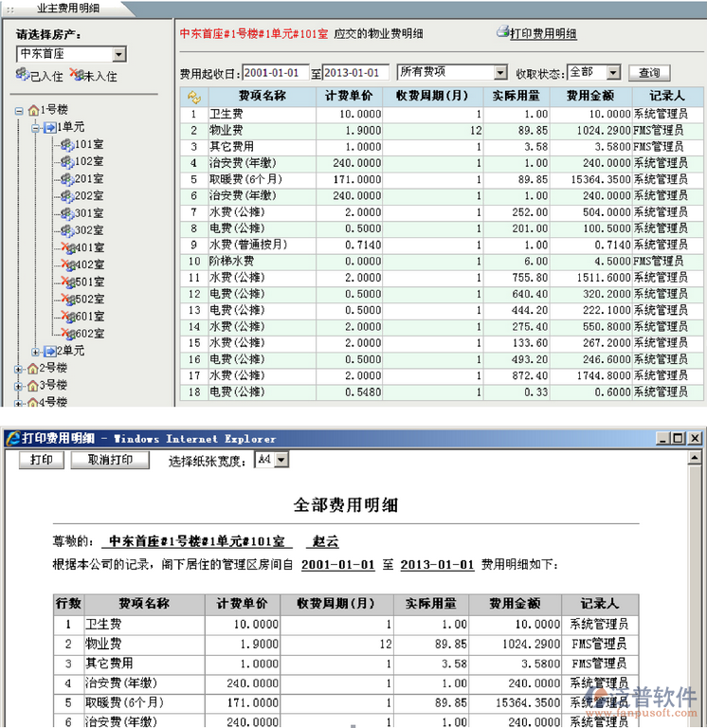Click the 查询 search button
Screen dimensions: 707x728
(x=649, y=73)
